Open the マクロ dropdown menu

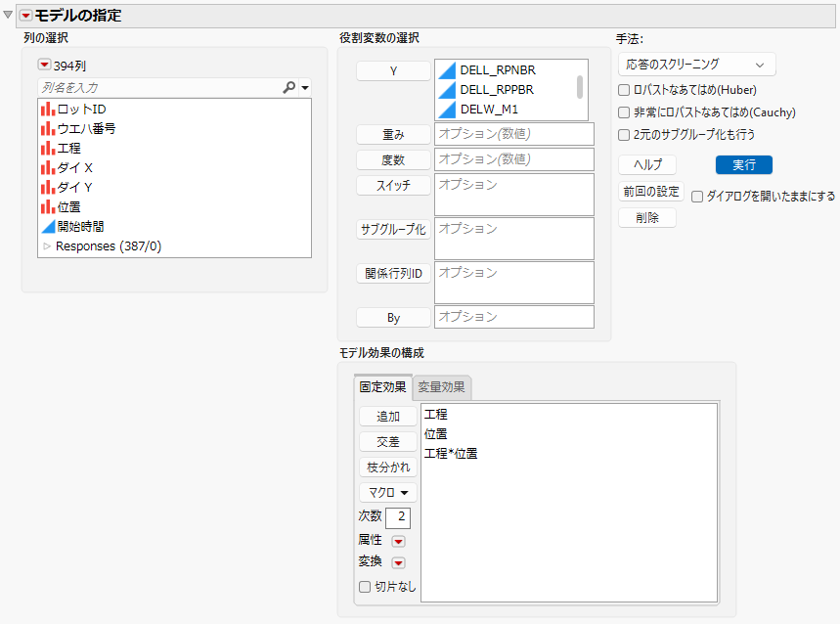pos(388,492)
